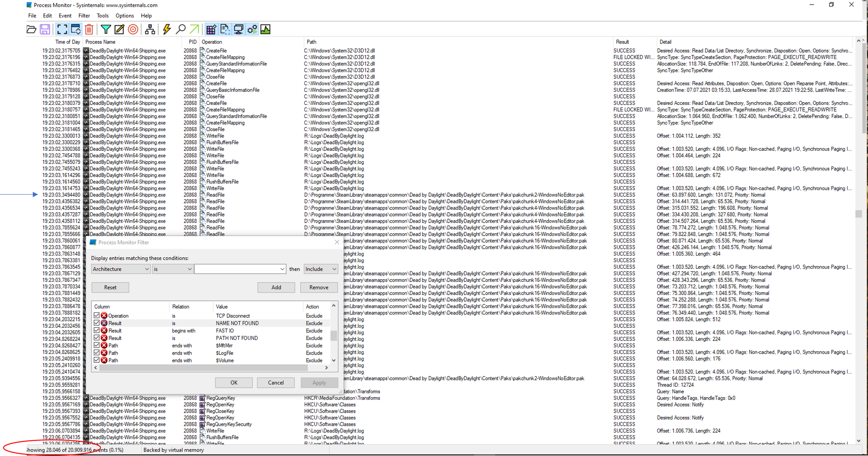Click the filter list horizontal scrollbar
This screenshot has height=456, width=868.
coord(211,368)
